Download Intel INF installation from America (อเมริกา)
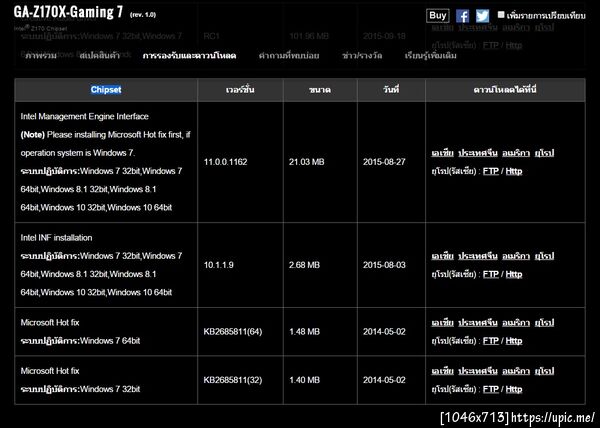Viewport: 600px width, 428px height. point(516,256)
